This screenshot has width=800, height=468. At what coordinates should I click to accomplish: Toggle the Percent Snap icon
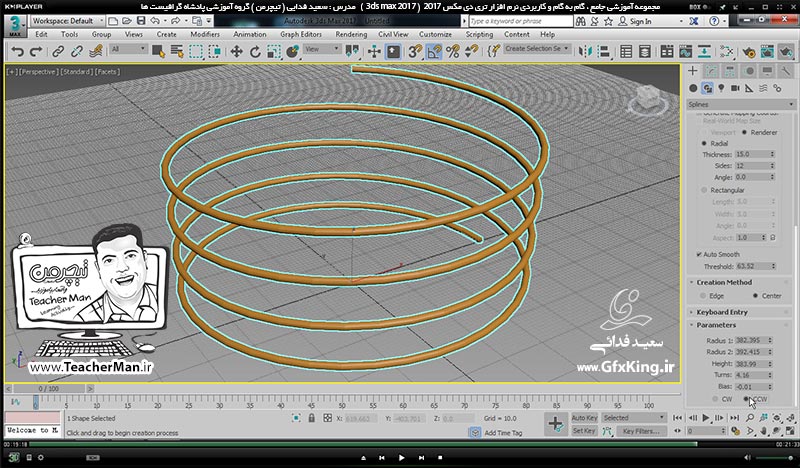point(453,52)
